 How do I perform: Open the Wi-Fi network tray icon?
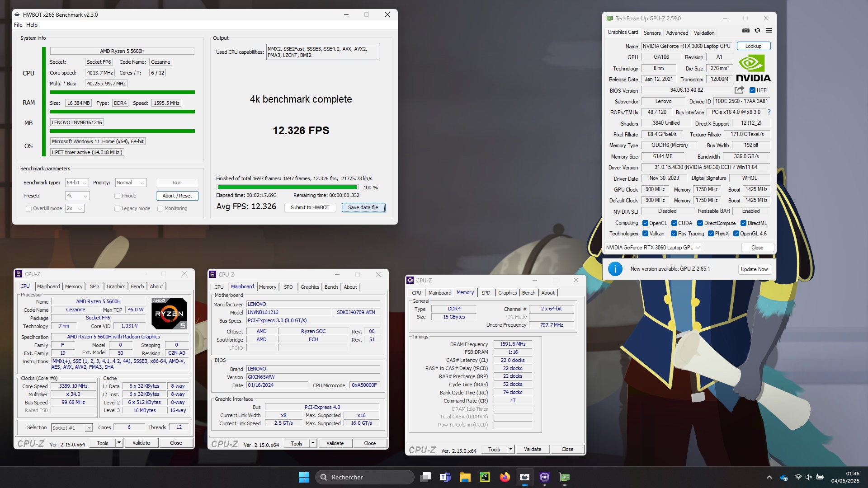click(798, 477)
